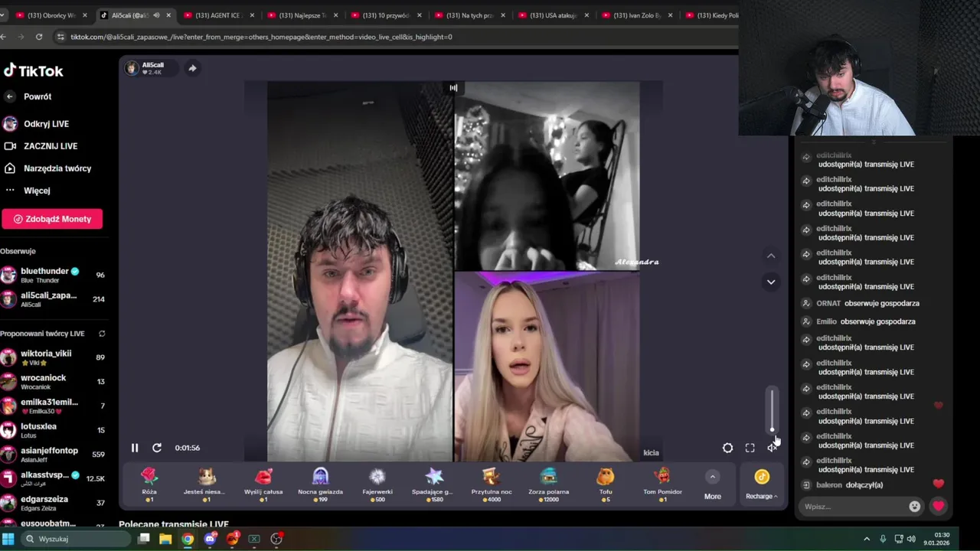
Task: Send a like with the heart button
Action: pyautogui.click(x=938, y=507)
